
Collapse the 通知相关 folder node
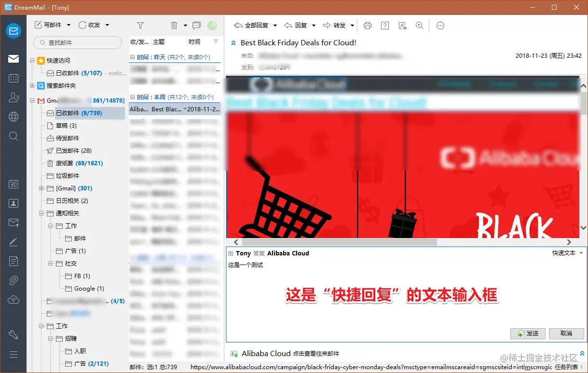[x=41, y=213]
